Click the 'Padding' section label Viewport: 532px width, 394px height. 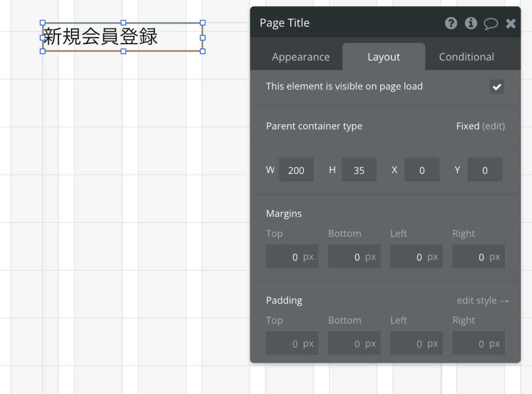284,301
